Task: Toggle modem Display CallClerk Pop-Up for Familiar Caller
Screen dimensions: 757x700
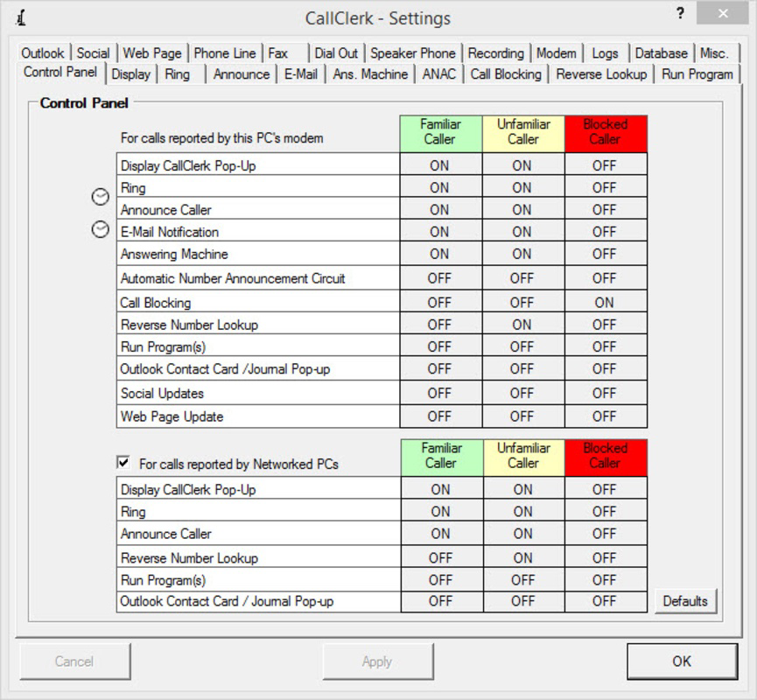Action: coord(441,165)
